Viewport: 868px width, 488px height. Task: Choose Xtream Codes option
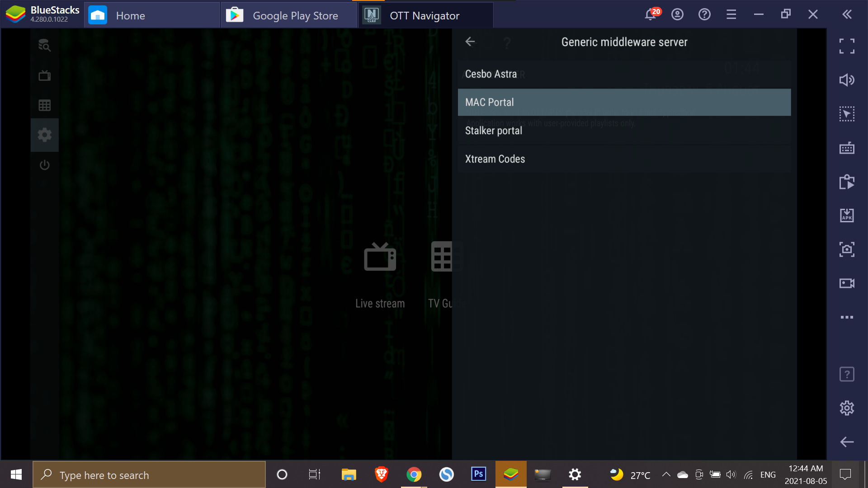click(x=624, y=159)
